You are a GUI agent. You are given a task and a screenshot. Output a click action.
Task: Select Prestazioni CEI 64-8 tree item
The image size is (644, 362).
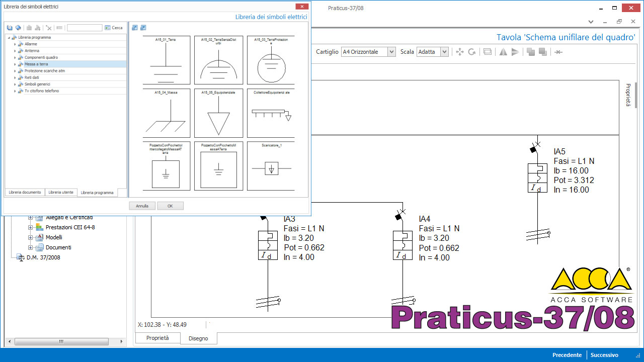tap(70, 227)
